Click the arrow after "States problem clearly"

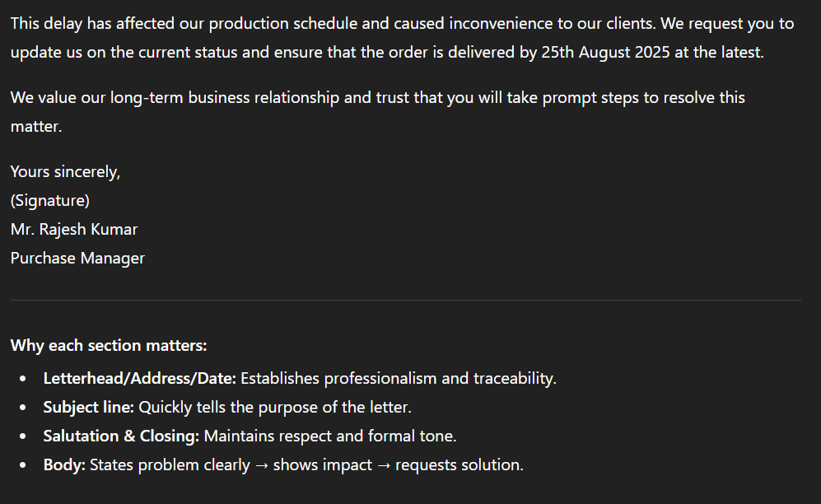(262, 465)
